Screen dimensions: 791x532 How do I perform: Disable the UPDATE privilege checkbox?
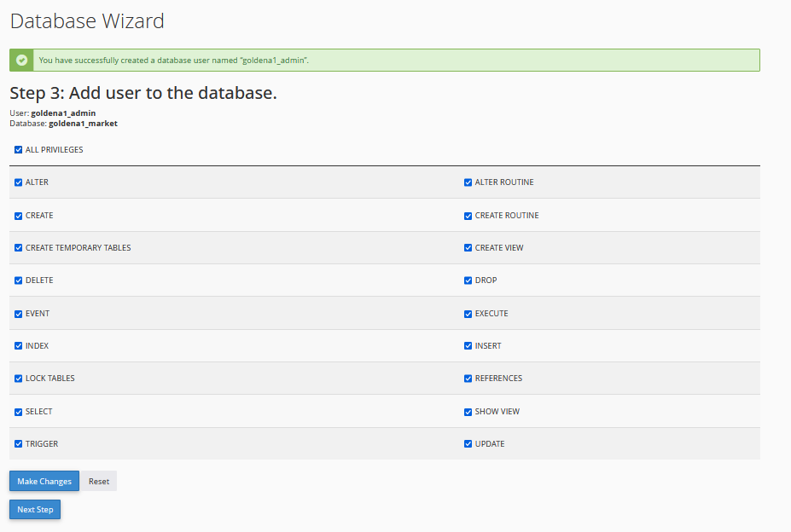[468, 444]
